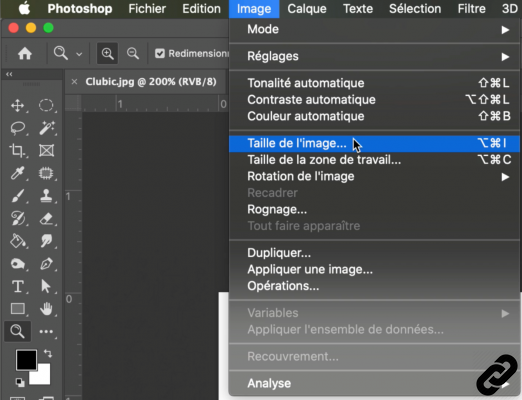522x400 pixels.
Task: Select the Pen tool
Action: point(46,264)
